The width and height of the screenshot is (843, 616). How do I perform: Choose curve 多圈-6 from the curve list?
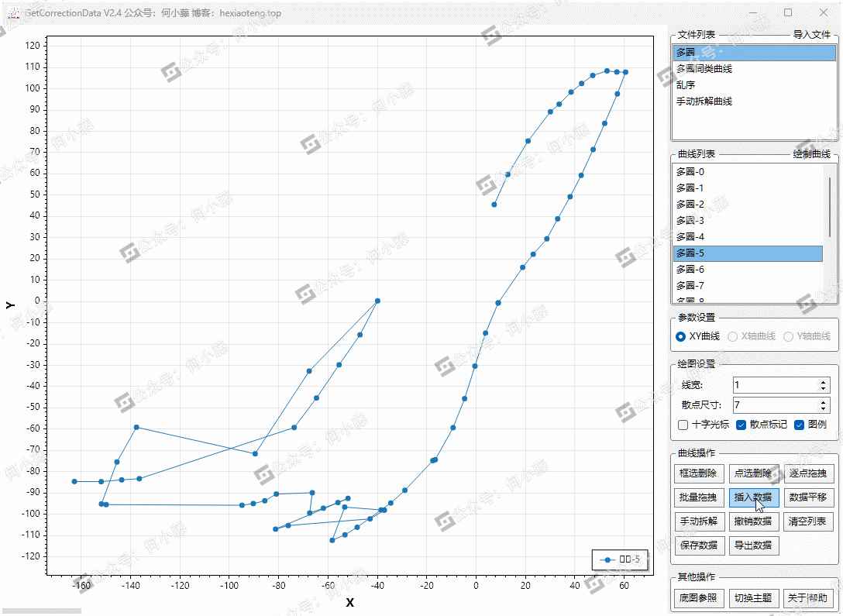tap(690, 270)
